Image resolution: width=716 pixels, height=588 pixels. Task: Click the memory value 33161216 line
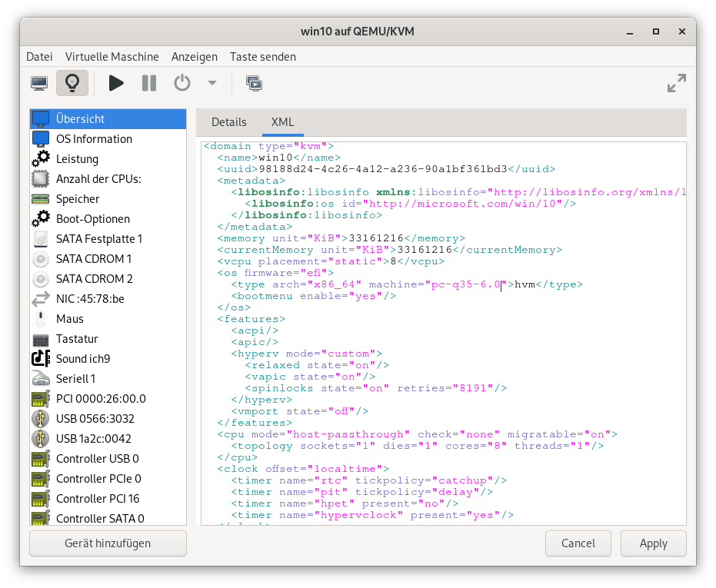click(x=341, y=238)
